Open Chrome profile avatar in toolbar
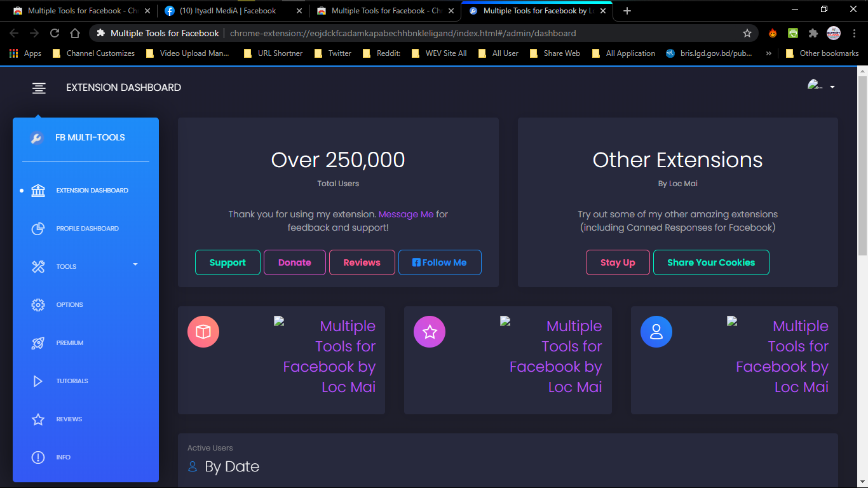 (834, 33)
